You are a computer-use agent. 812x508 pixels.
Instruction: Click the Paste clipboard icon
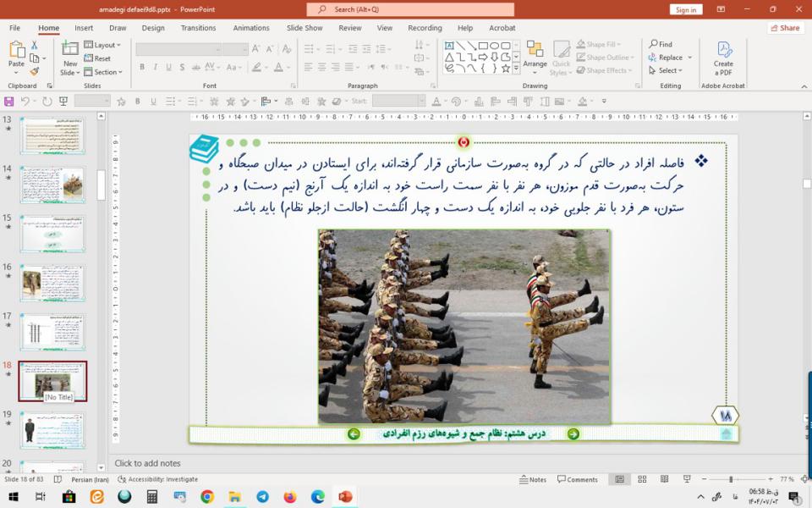pyautogui.click(x=16, y=56)
